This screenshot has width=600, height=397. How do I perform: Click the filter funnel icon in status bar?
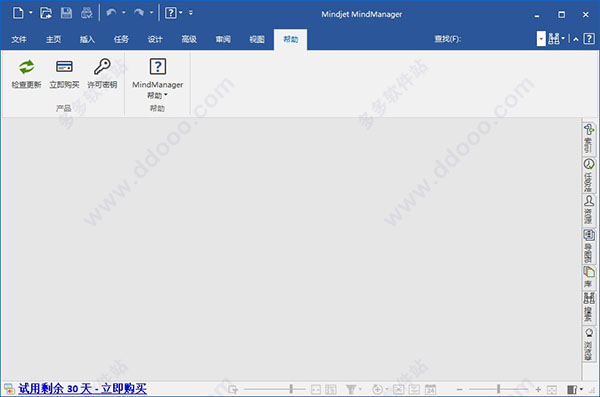click(351, 390)
